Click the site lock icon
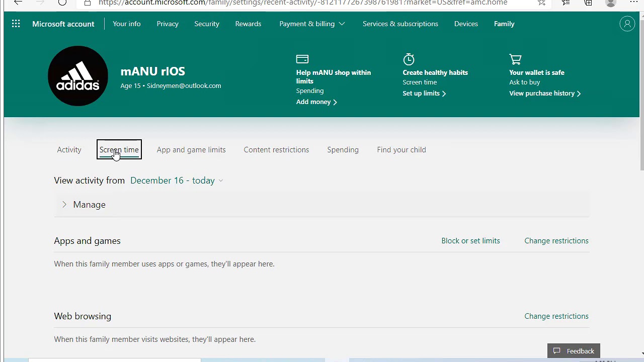Image resolution: width=644 pixels, height=362 pixels. point(88,3)
